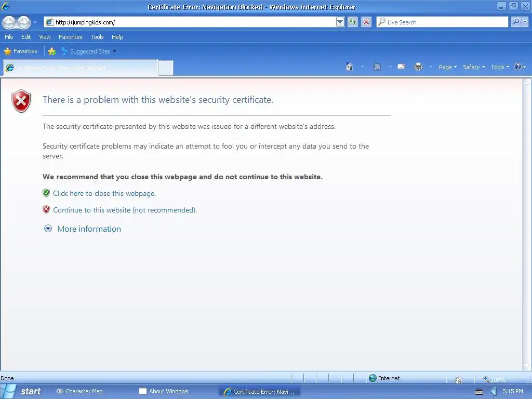Screen dimensions: 532x399
Task: Open the View menu
Action: [45, 37]
